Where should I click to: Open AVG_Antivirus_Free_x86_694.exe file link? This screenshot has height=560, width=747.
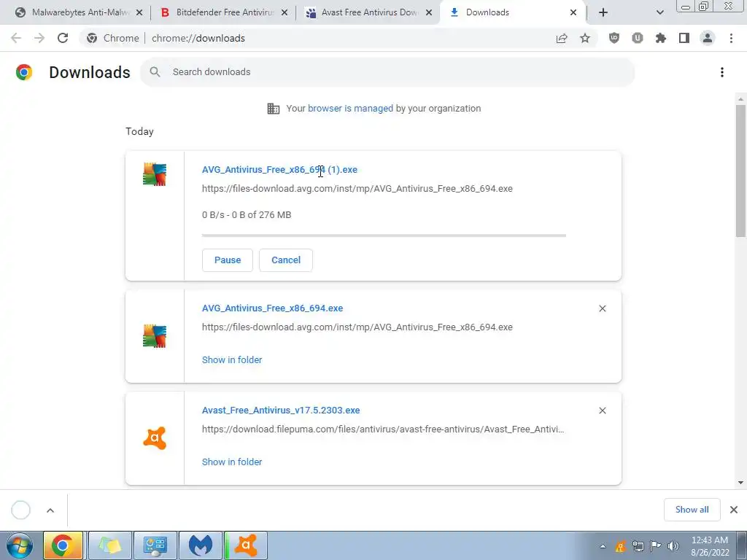coord(273,308)
